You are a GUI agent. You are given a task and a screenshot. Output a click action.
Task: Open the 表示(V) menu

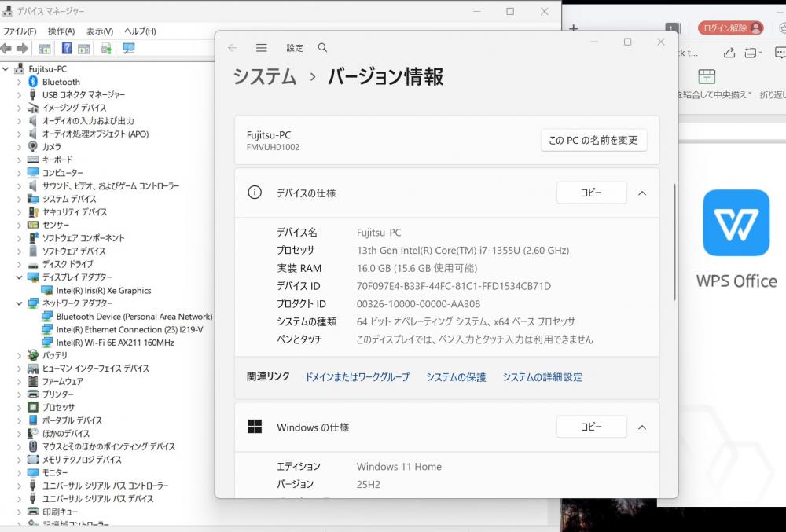click(x=99, y=31)
